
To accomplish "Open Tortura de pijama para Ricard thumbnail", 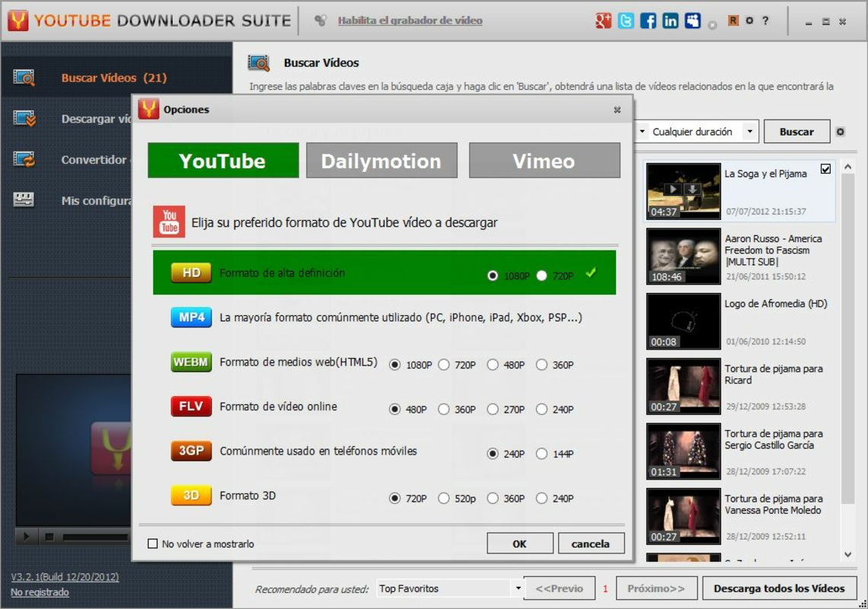I will (684, 386).
